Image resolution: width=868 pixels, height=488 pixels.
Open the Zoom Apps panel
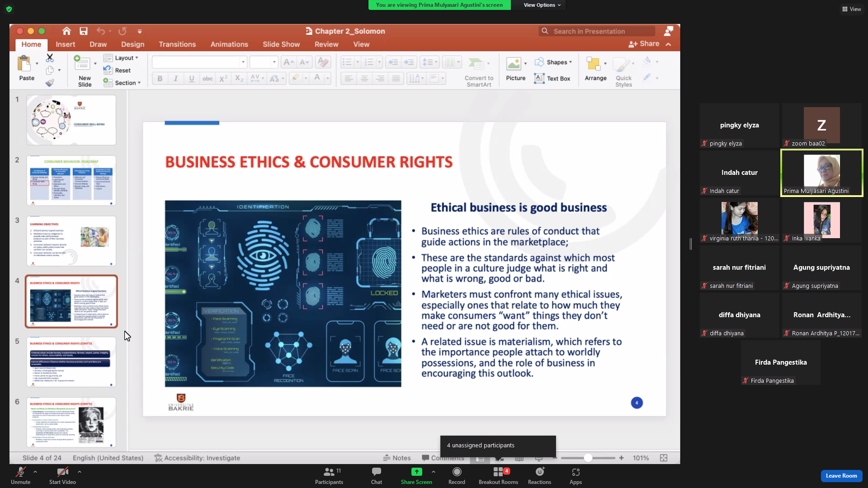[576, 476]
